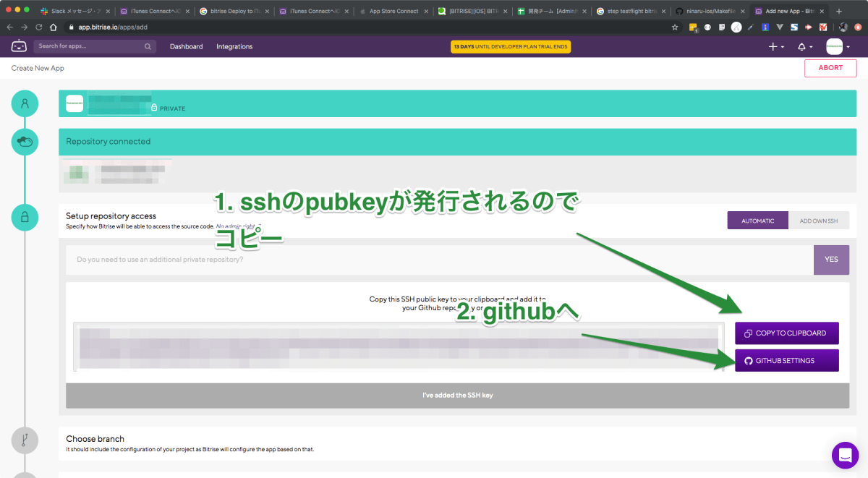Viewport: 868px width, 478px height.
Task: Click the browser home icon
Action: (53, 27)
